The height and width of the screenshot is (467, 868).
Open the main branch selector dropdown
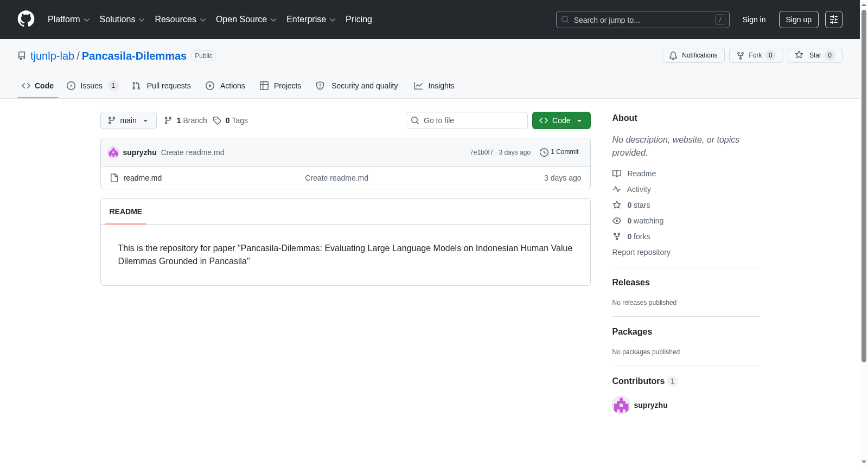129,120
